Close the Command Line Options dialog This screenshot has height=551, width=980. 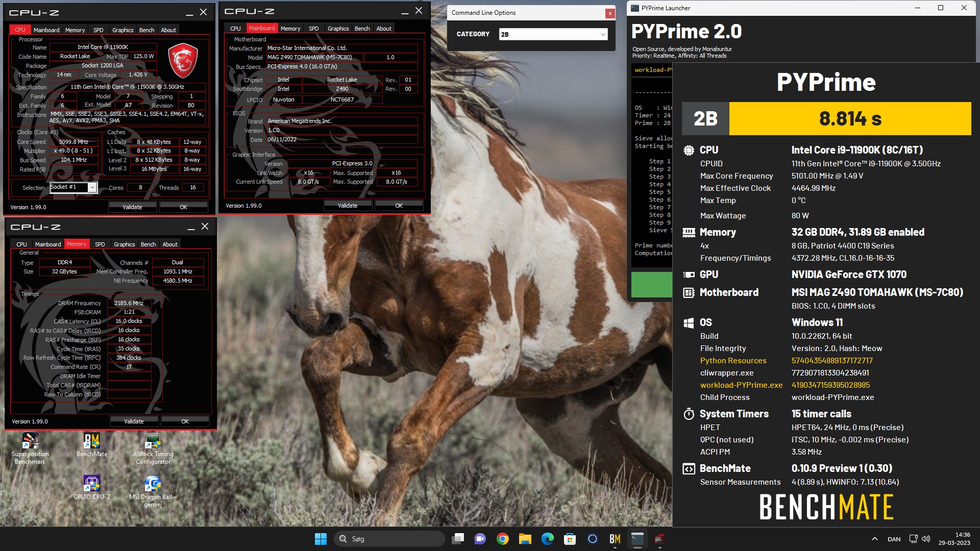click(x=610, y=14)
